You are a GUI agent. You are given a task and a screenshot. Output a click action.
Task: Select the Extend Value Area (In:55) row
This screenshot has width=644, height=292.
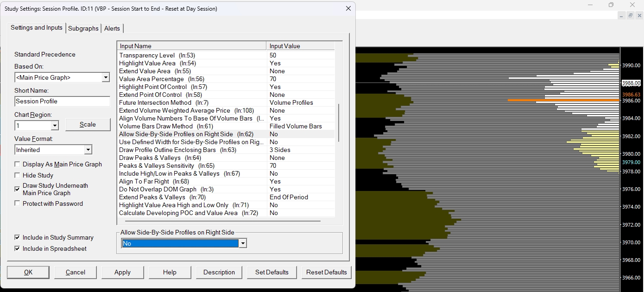226,71
